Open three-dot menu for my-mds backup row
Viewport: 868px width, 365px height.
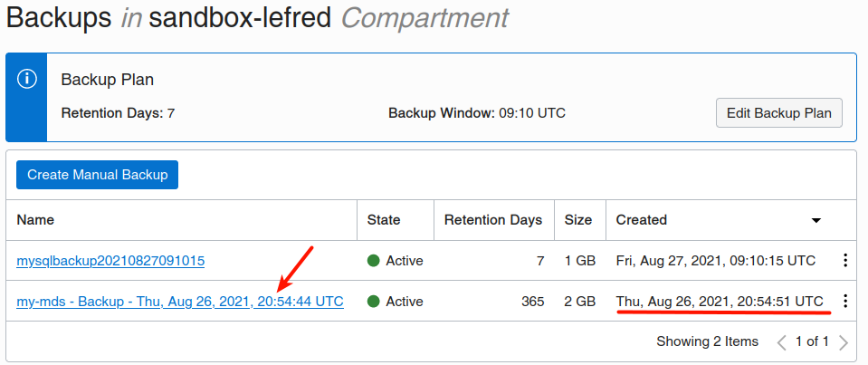point(844,302)
